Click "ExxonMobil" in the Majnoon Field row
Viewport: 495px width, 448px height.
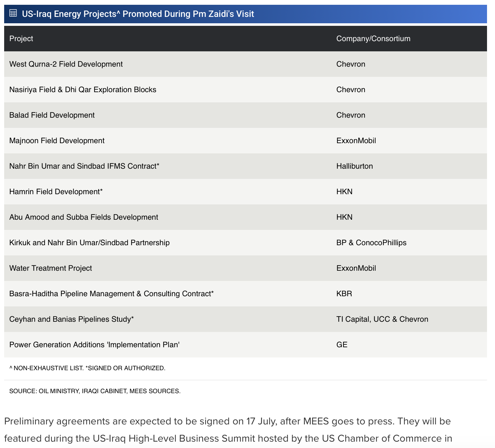point(356,141)
